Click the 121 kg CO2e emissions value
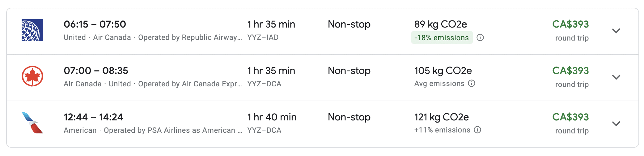Image resolution: width=644 pixels, height=156 pixels. pyautogui.click(x=441, y=117)
